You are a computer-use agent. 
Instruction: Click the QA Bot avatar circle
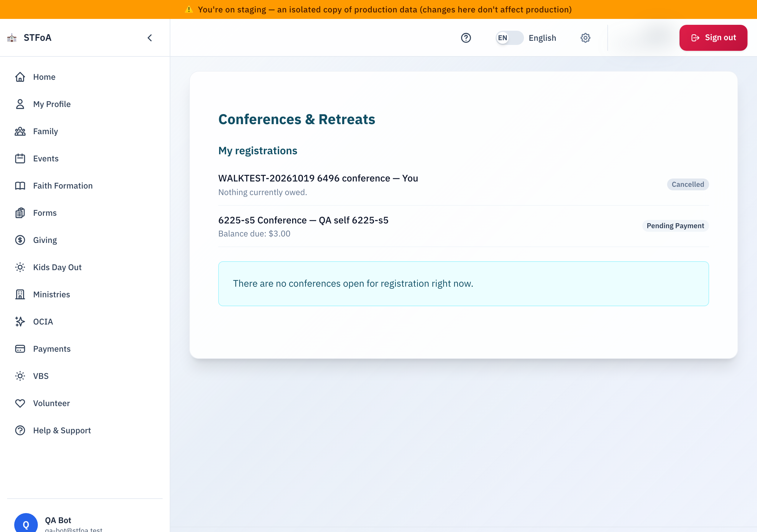coord(26,523)
